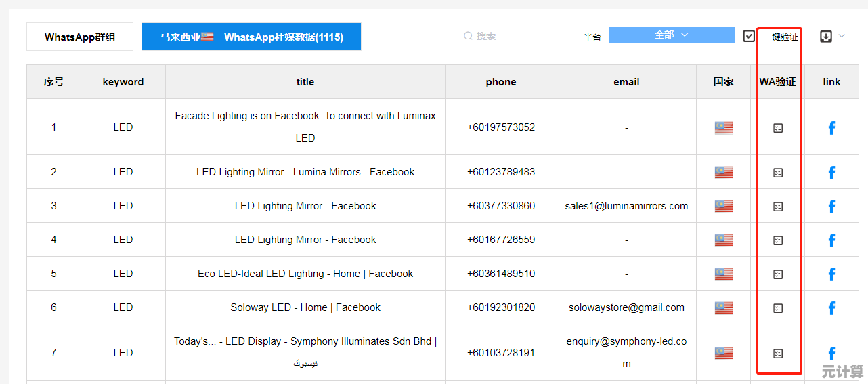Switch to WhatsApp群组 tab
Screen dimensions: 868x384
pyautogui.click(x=80, y=37)
